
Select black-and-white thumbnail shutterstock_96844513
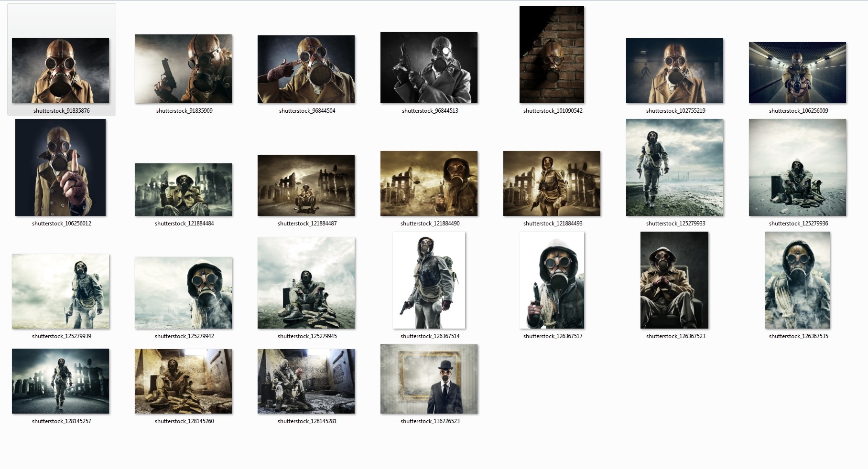click(x=429, y=67)
